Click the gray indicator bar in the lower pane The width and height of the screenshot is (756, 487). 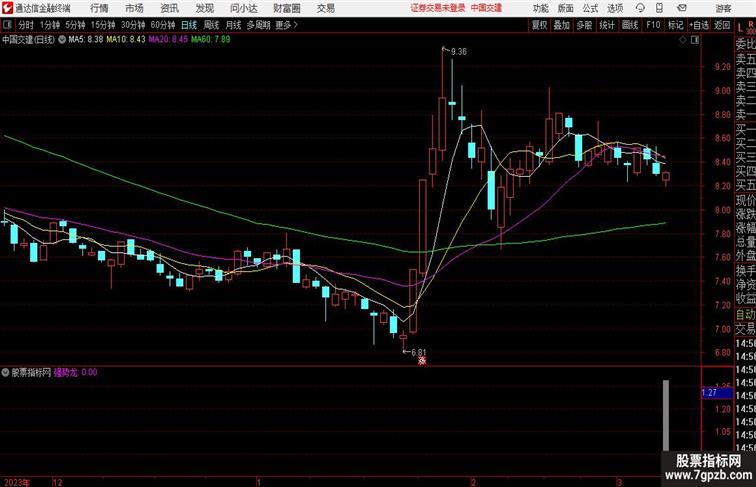[666, 415]
